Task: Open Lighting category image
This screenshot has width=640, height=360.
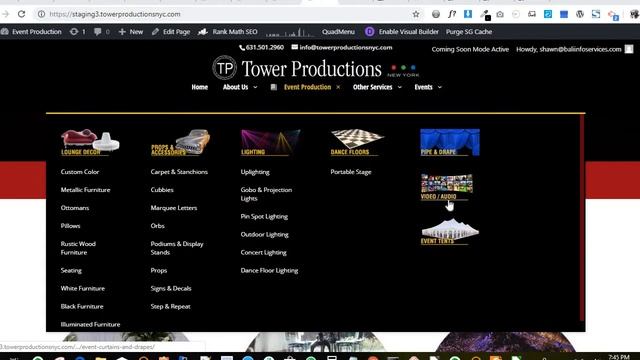Action: [x=270, y=142]
